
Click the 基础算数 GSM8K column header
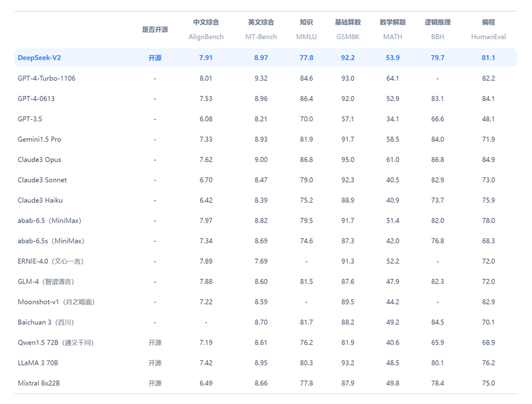[x=348, y=29]
